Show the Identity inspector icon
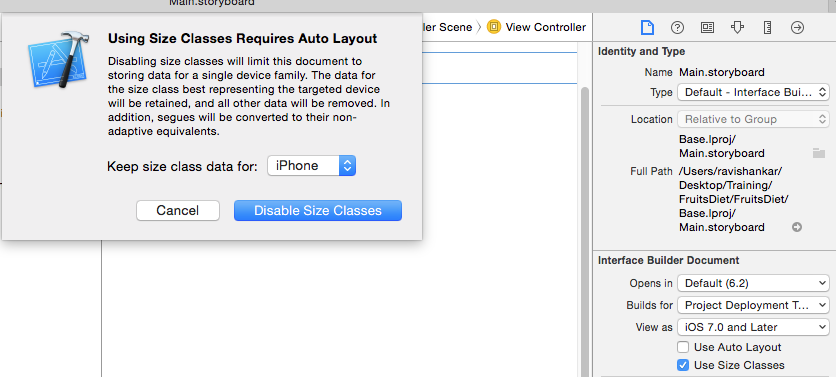 708,27
